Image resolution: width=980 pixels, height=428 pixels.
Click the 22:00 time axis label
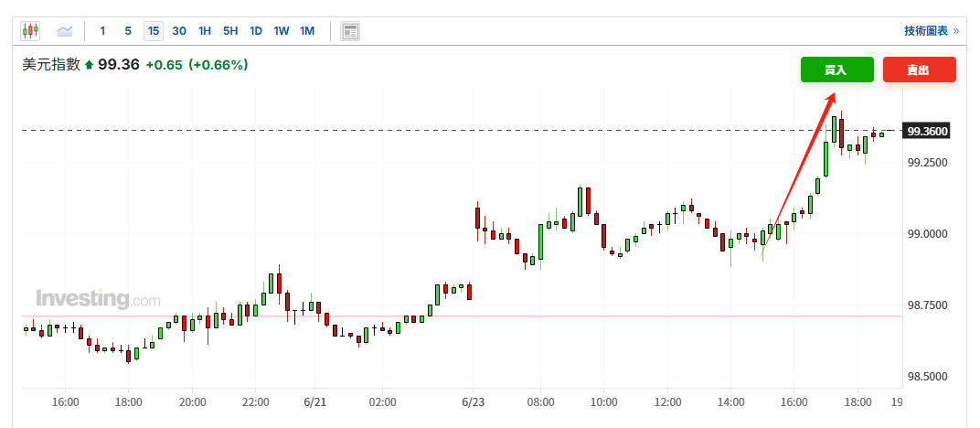pyautogui.click(x=255, y=401)
